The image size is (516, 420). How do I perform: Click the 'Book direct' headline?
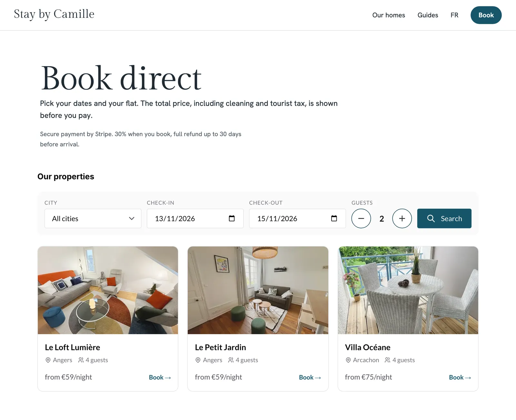tap(121, 78)
